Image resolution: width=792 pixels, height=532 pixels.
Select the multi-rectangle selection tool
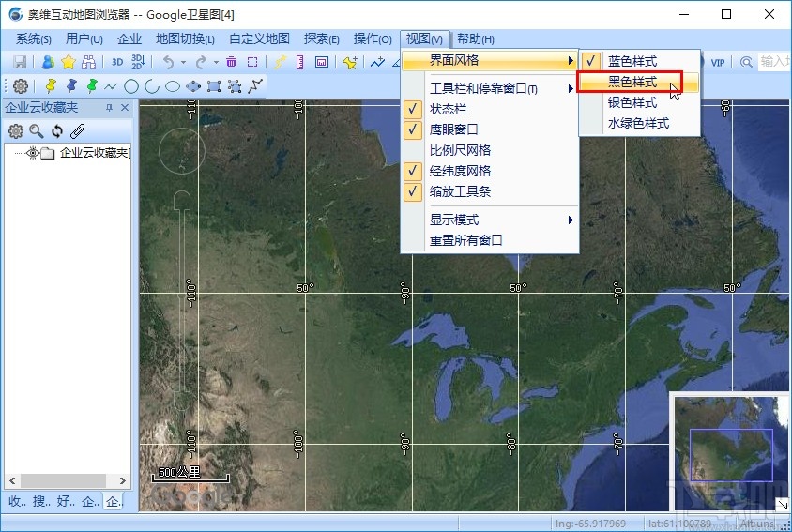click(235, 86)
